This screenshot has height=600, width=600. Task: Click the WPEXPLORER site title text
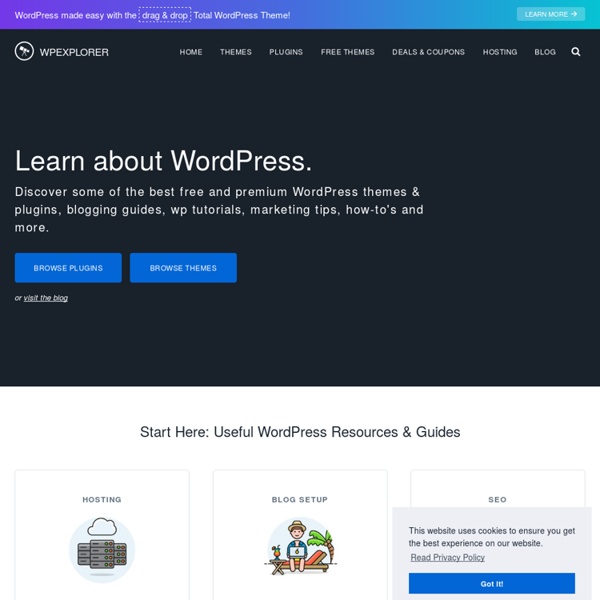74,52
